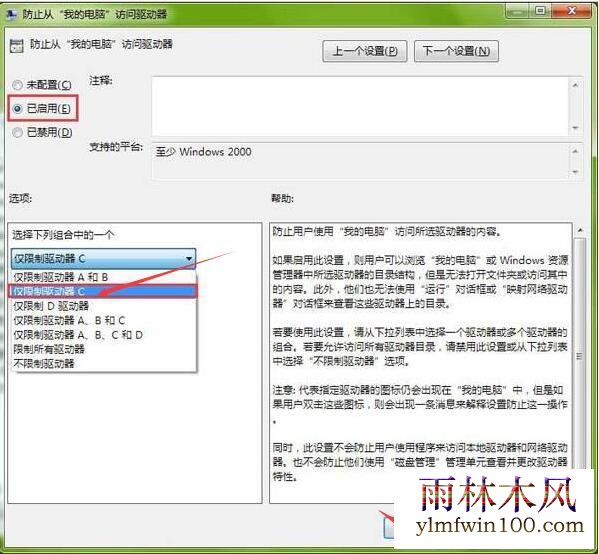Click inside the 注释 comment text field
The height and width of the screenshot is (554, 599).
(x=361, y=106)
